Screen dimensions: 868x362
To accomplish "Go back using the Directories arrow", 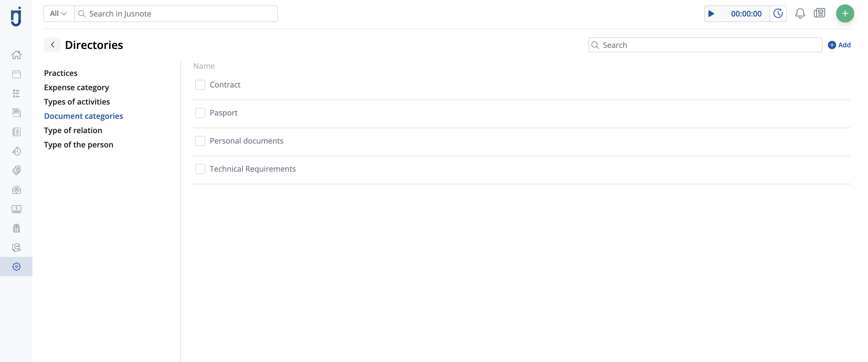I will [x=52, y=45].
